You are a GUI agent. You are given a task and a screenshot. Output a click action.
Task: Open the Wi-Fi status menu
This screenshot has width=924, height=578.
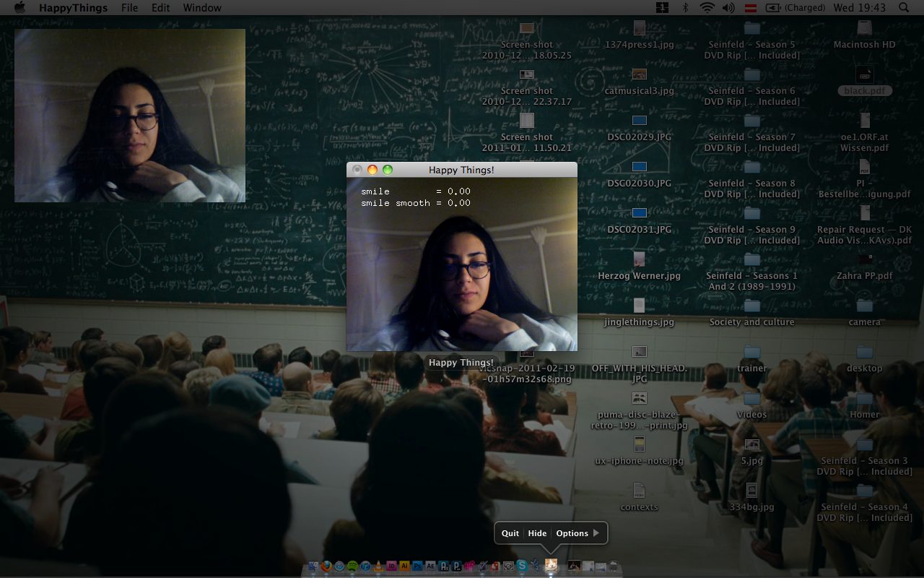pyautogui.click(x=707, y=8)
